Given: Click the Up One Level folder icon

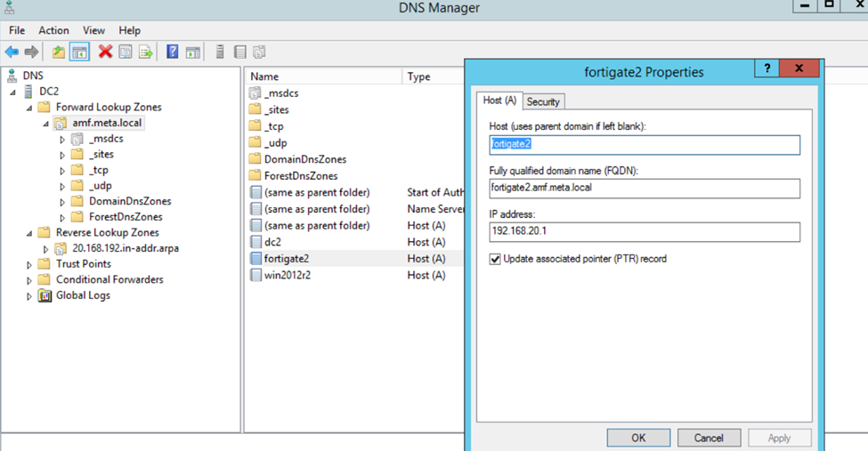Looking at the screenshot, I should click(x=59, y=52).
